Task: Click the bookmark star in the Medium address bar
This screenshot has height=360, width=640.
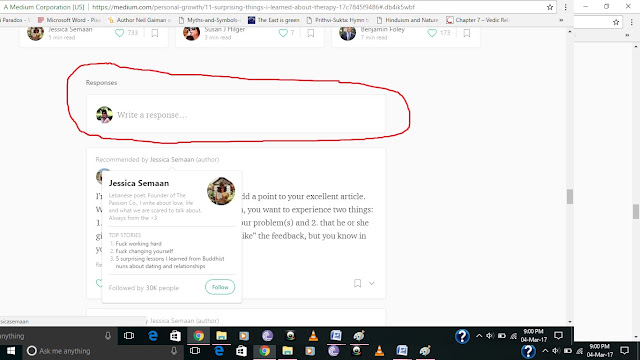Action: 550,7
